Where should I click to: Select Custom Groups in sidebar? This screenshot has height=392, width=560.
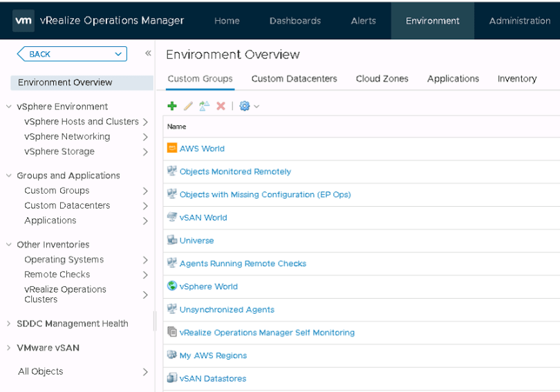tap(57, 191)
